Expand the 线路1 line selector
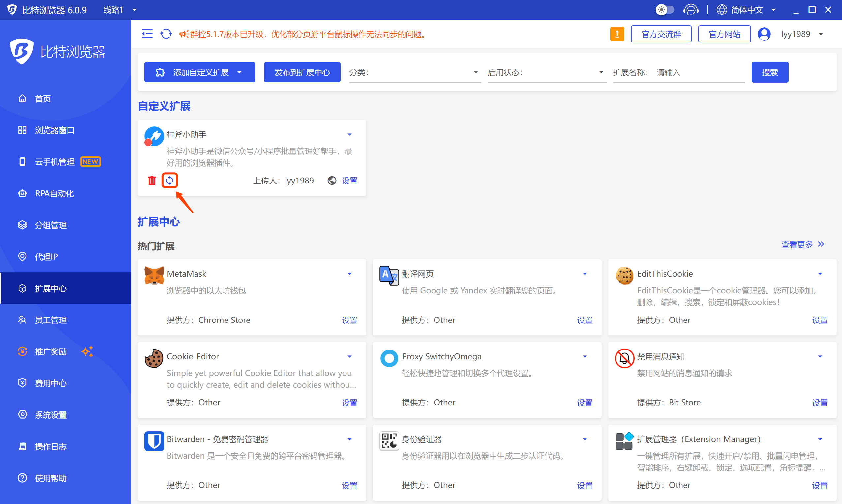This screenshot has width=842, height=504. click(120, 10)
